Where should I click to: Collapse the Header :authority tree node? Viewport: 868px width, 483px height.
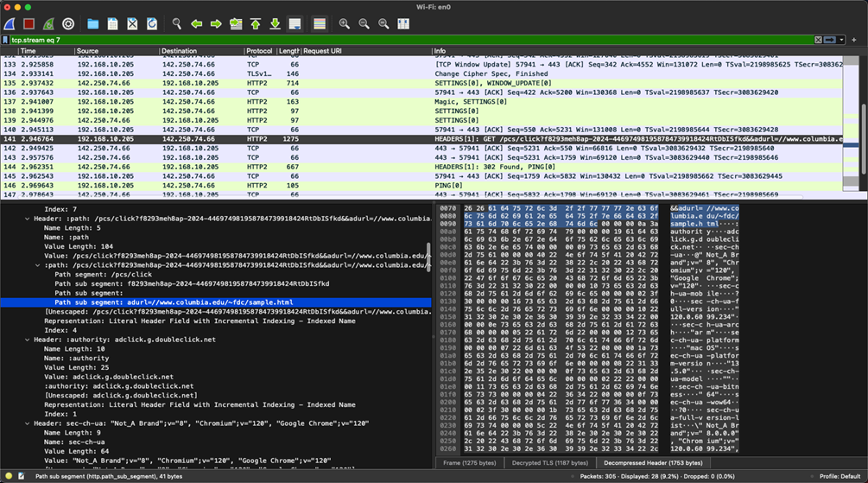28,340
